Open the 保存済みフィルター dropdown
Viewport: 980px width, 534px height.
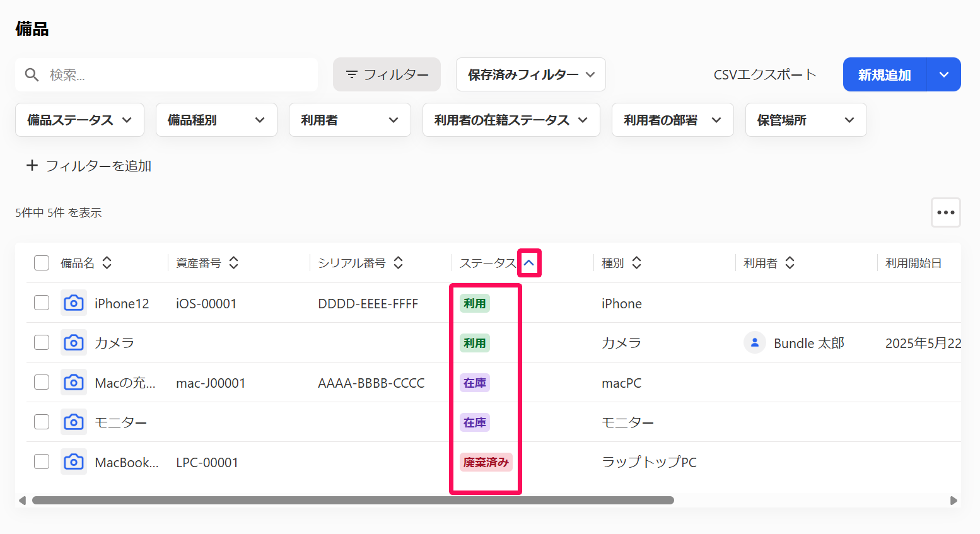tap(530, 74)
